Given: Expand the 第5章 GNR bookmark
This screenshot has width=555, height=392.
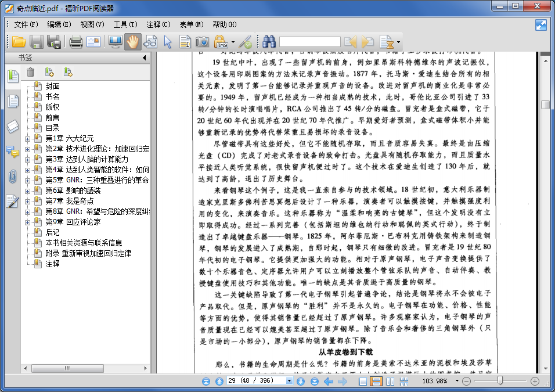Looking at the screenshot, I should coord(27,181).
